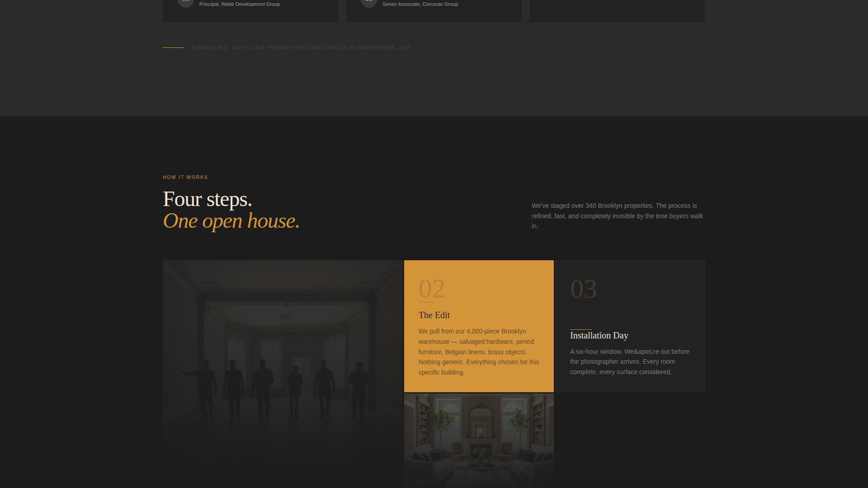Screen dimensions: 868x488
Task: Click the running average sale premium ticker
Action: point(300,47)
